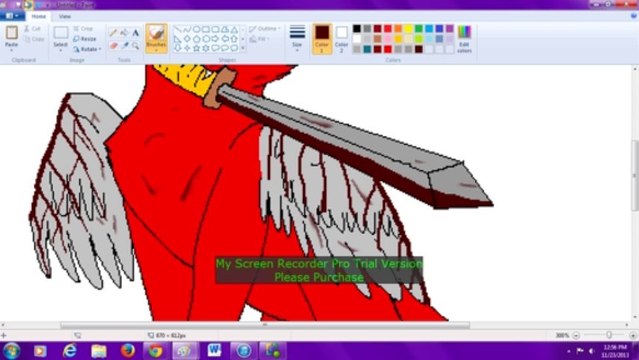Choose the Right triangle shape

[x=178, y=39]
